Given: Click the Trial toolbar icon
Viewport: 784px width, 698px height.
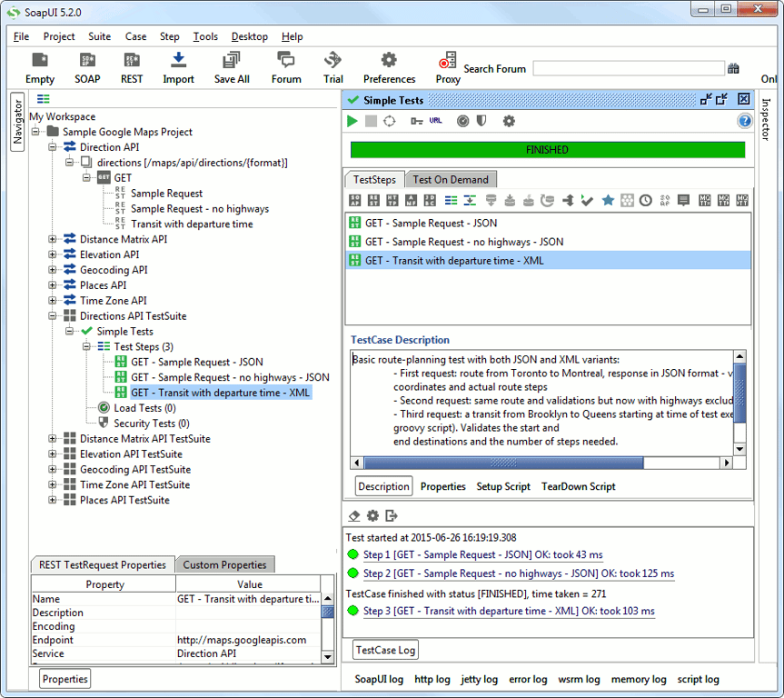Looking at the screenshot, I should coord(333,68).
